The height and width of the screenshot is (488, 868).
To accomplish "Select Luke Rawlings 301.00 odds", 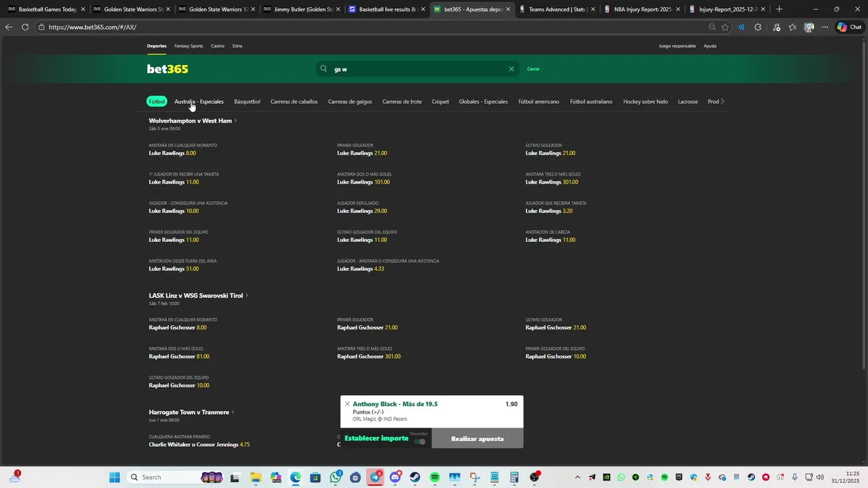I will point(552,182).
